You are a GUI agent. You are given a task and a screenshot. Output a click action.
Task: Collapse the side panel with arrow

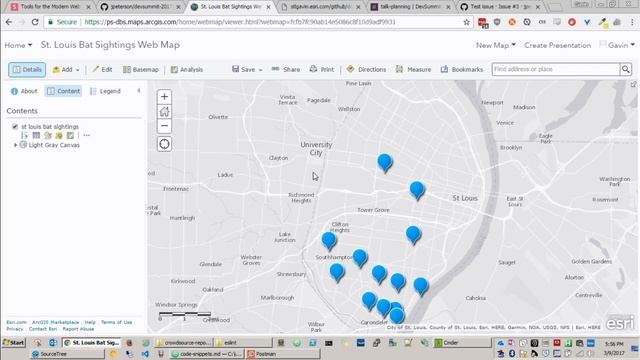139,91
